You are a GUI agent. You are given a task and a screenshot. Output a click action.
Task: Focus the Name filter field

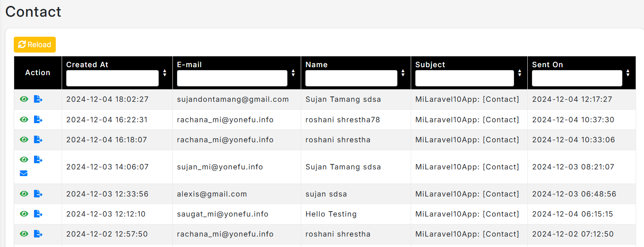351,78
